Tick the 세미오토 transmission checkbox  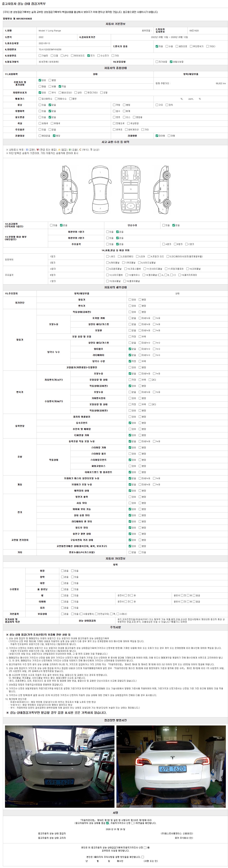177,46
